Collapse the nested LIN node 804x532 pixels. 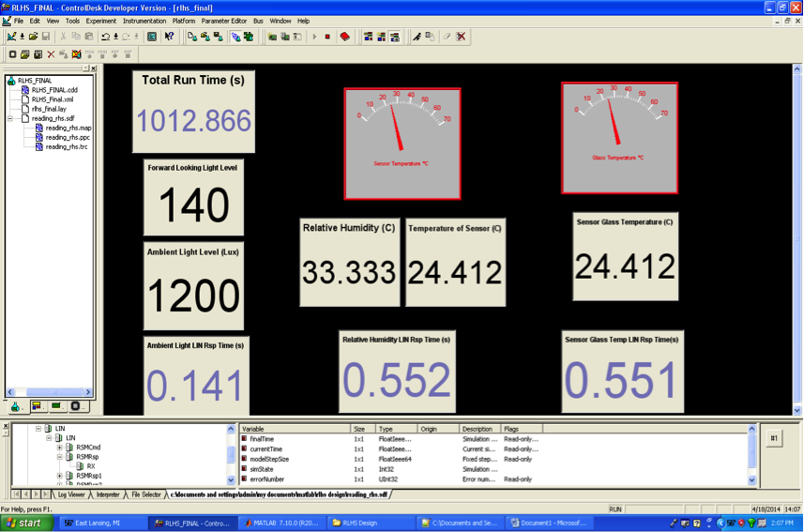coord(49,438)
